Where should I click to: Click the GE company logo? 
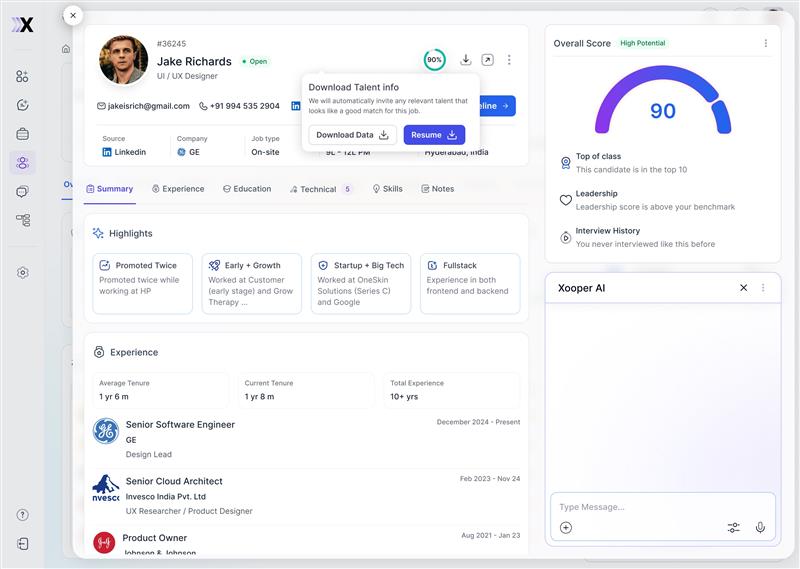pyautogui.click(x=106, y=431)
